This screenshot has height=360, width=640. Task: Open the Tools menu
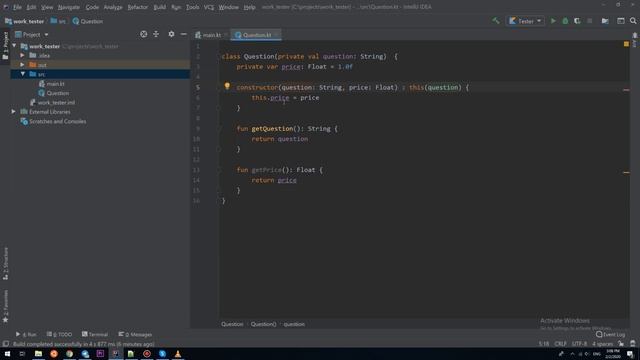192,7
